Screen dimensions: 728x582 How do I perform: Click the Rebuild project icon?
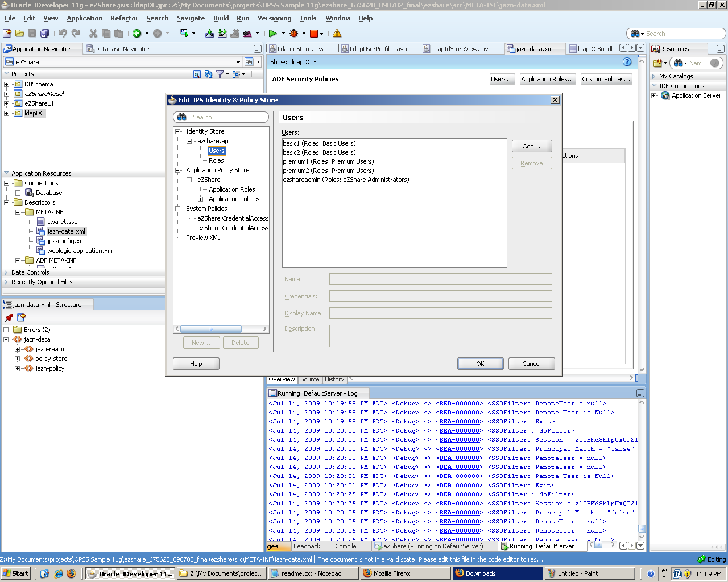click(x=222, y=34)
